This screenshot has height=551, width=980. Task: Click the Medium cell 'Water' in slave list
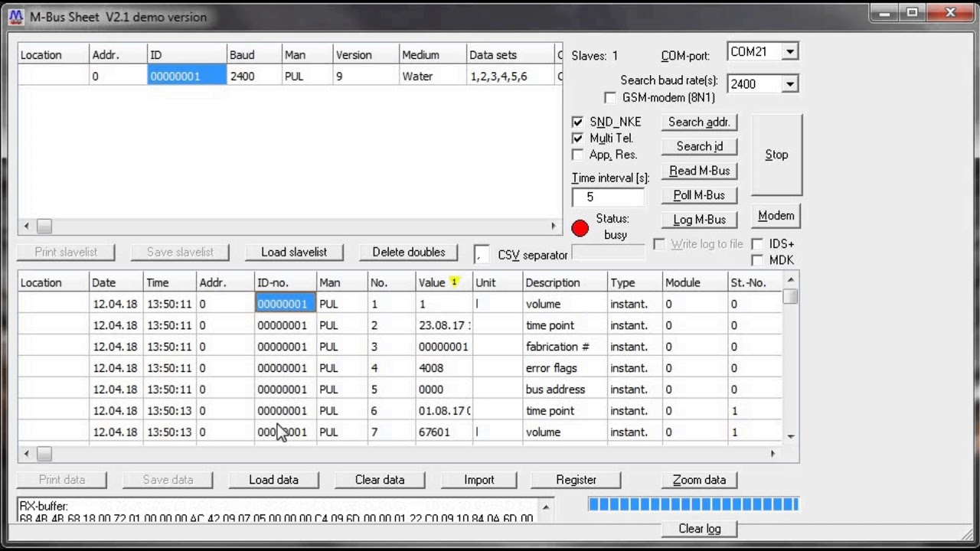(433, 77)
